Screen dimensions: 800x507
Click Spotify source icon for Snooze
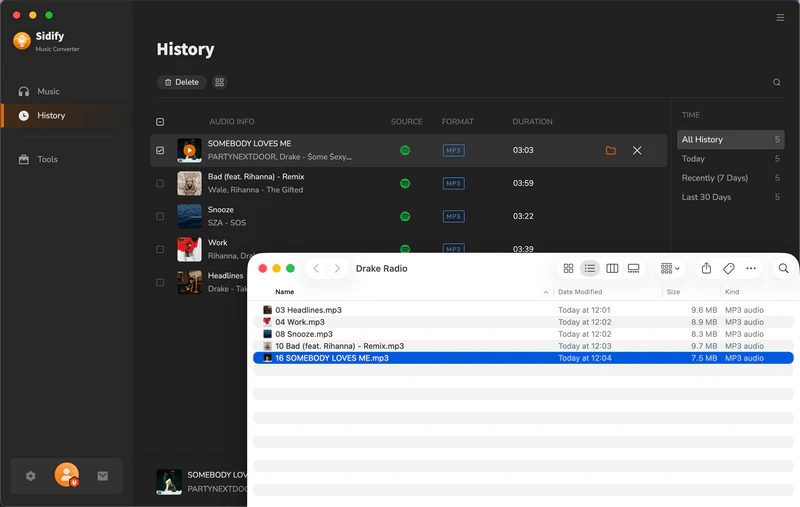coord(405,216)
